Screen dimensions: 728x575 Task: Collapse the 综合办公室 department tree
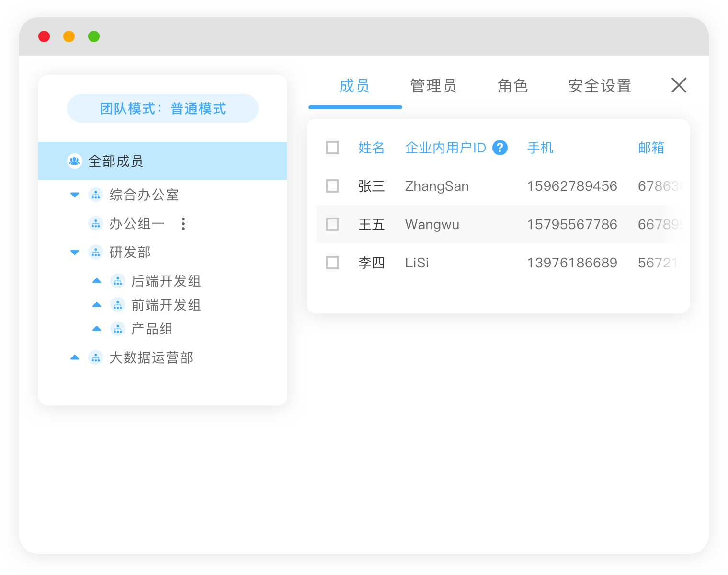click(74, 195)
